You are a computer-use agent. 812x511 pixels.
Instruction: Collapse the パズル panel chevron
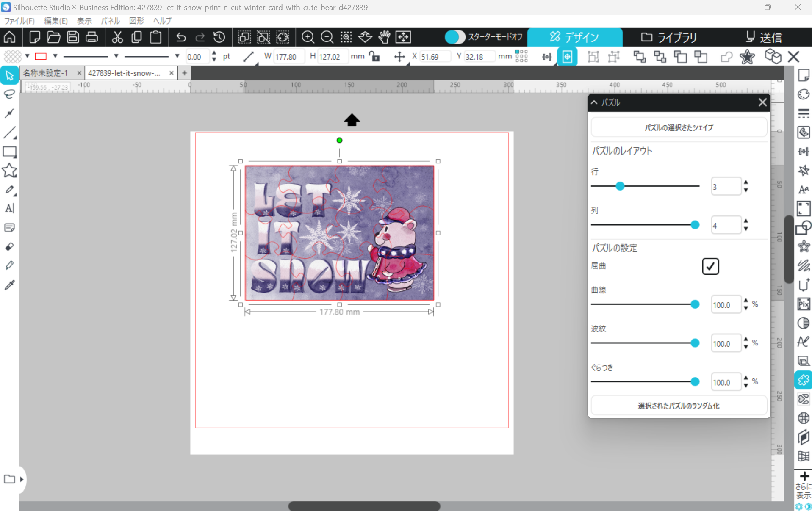click(594, 102)
